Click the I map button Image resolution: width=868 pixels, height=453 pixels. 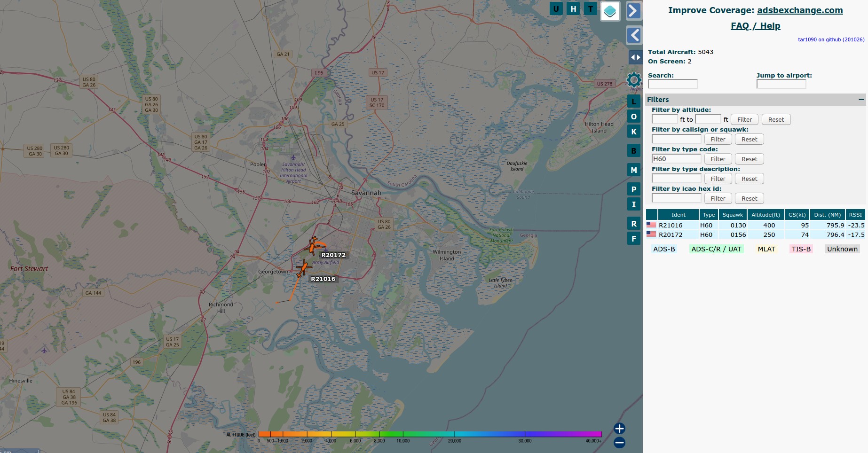(x=634, y=204)
